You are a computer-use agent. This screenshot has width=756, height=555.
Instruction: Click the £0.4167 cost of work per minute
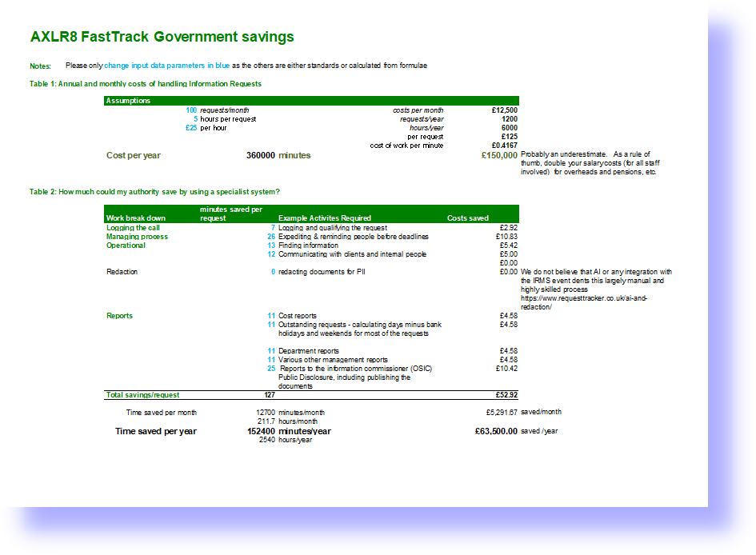pyautogui.click(x=504, y=145)
